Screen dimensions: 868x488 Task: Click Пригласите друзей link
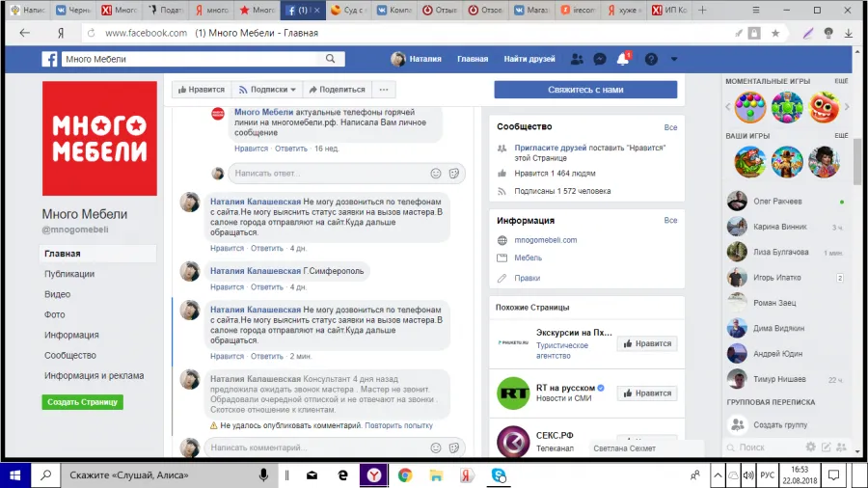[551, 148]
